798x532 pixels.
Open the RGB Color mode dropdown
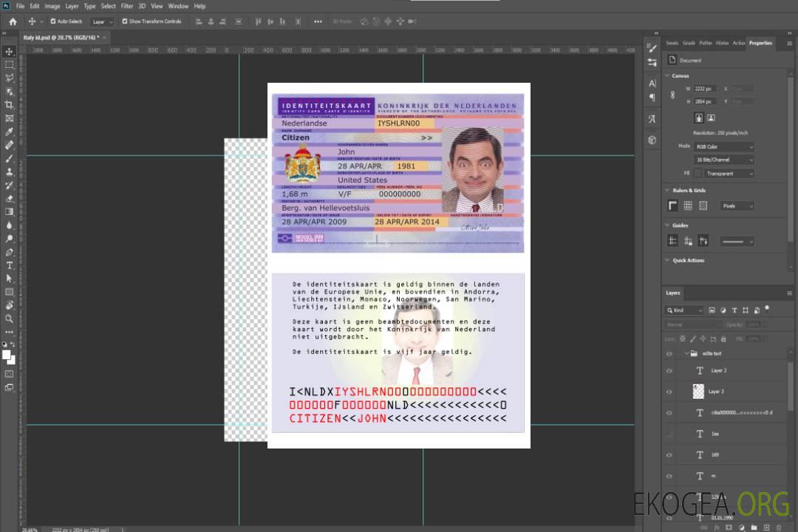[724, 146]
